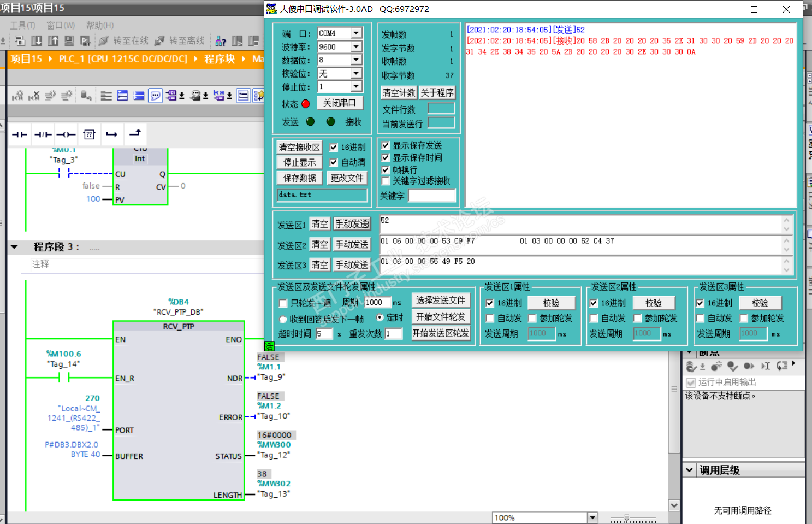Image resolution: width=812 pixels, height=524 pixels.
Task: Open the 窗口(W) menu
Action: pyautogui.click(x=61, y=25)
